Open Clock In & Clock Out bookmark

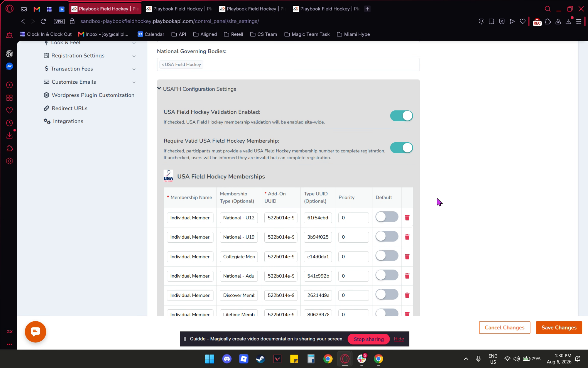(46, 34)
